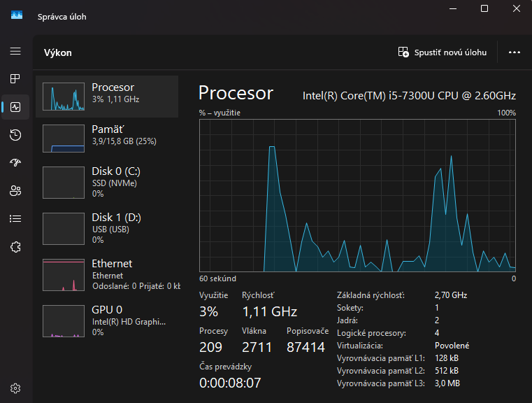Viewport: 532px width, 403px height.
Task: Open the App history page icon
Action: point(15,135)
